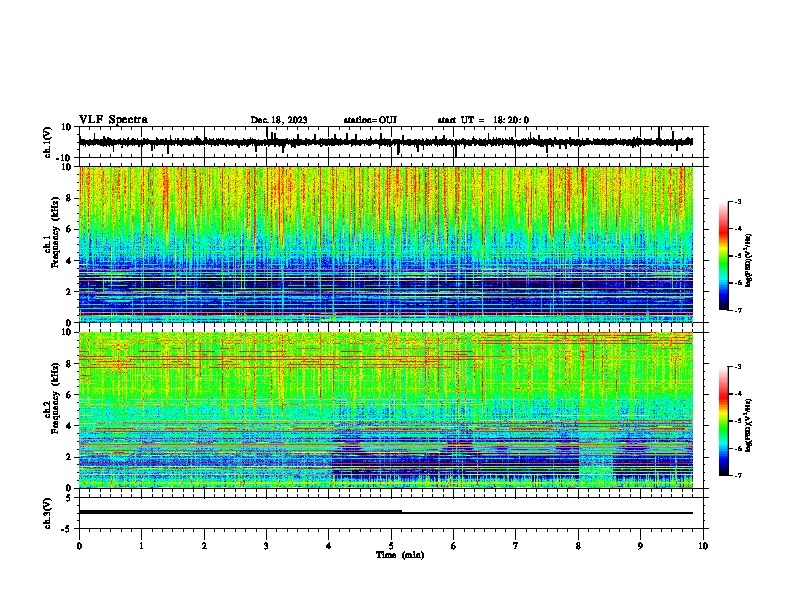Click the "ch.3(V)" axis label

coord(48,513)
